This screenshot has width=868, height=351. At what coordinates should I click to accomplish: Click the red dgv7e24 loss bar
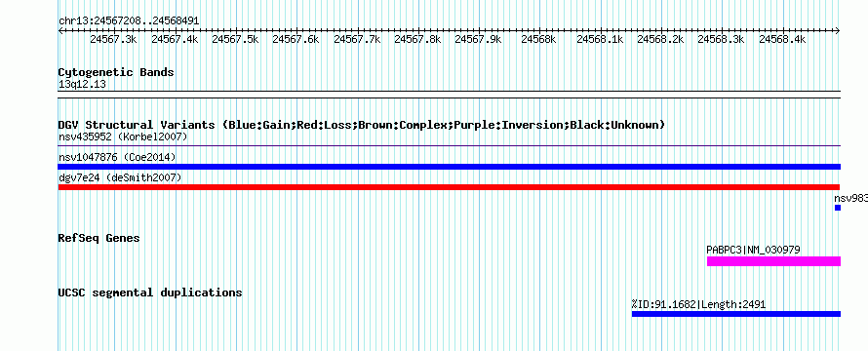click(449, 187)
